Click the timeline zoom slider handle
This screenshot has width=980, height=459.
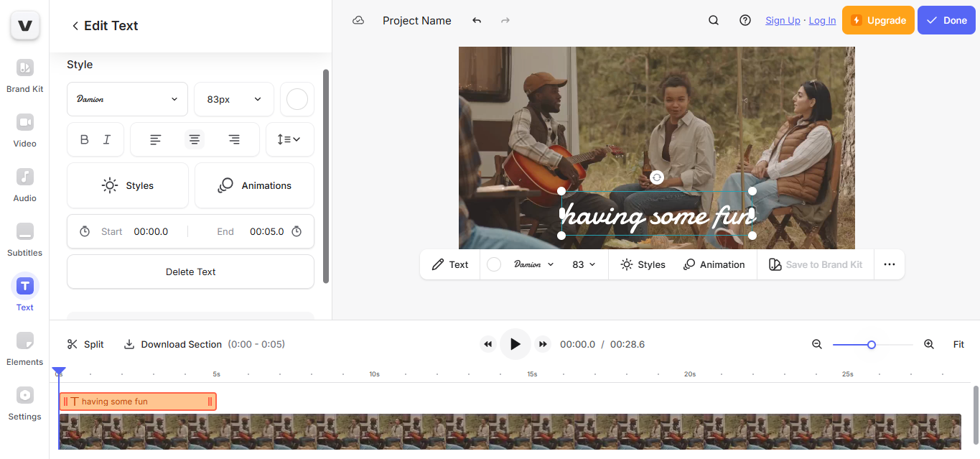pyautogui.click(x=872, y=345)
